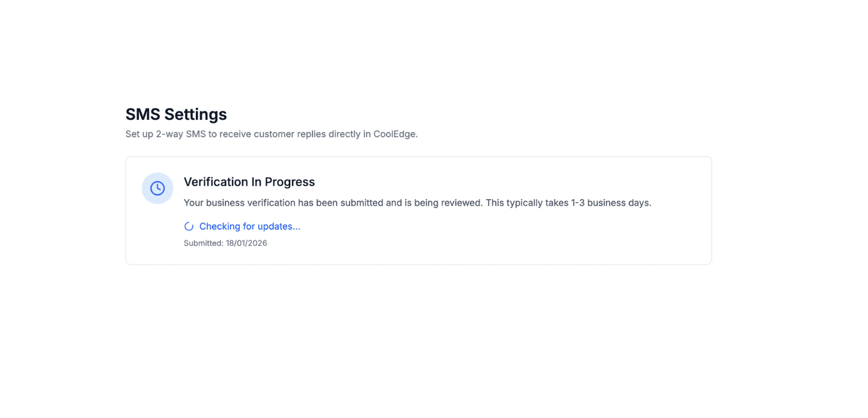
Task: Click the word Settings in the heading
Action: 196,114
